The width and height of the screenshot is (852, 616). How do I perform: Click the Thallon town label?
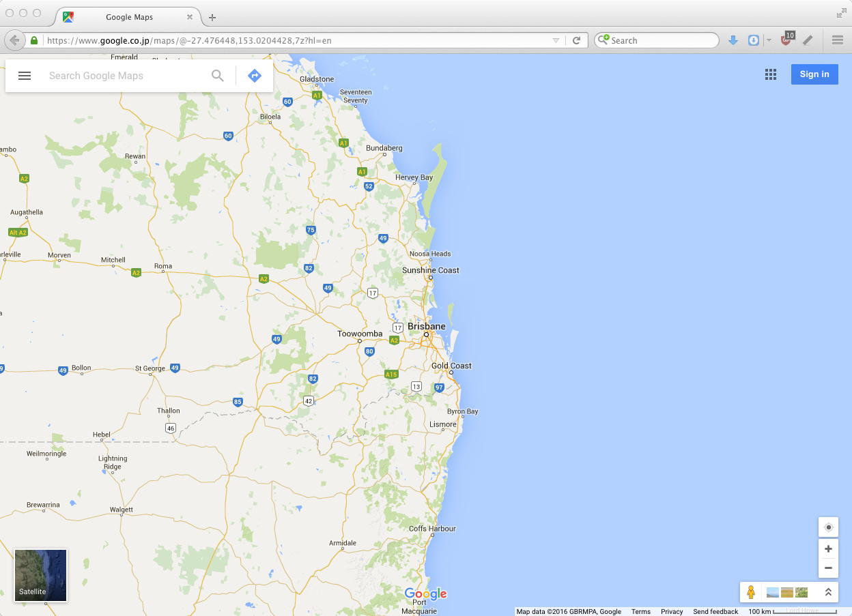pos(169,411)
